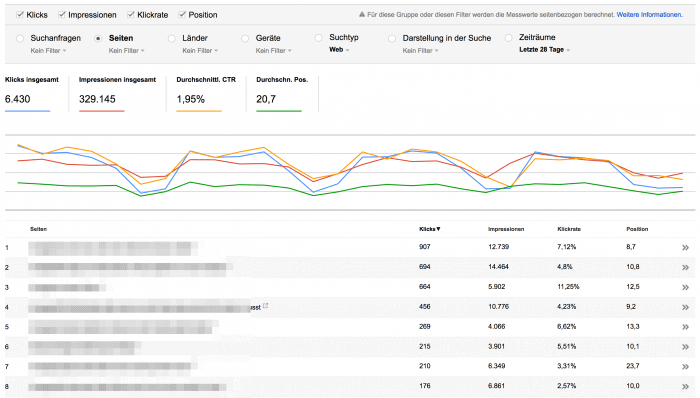700x398 pixels.
Task: Open Kein Filter dropdown under Seiten
Action: (127, 51)
